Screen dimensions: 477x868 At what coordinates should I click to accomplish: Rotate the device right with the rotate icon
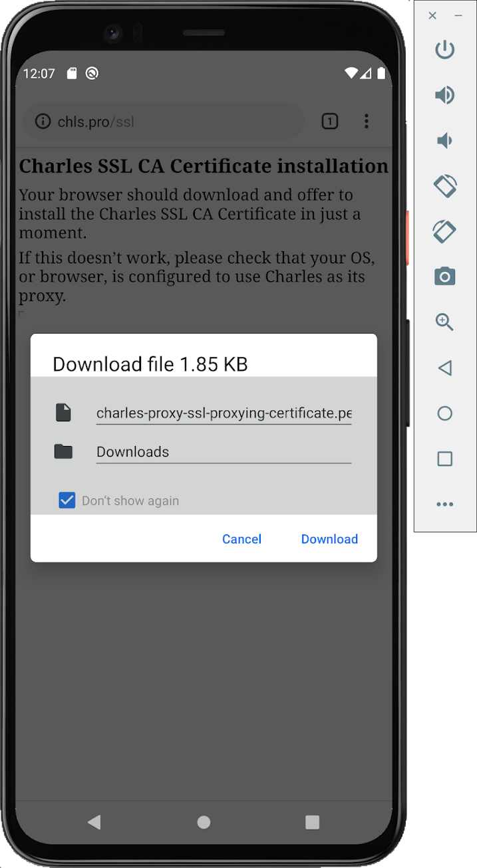tap(444, 231)
